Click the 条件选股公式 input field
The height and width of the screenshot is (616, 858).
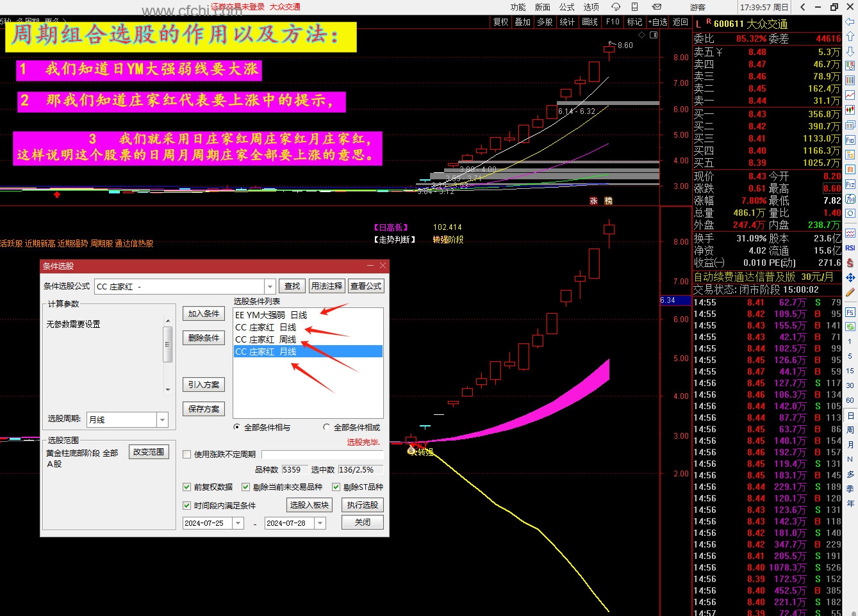pos(179,286)
